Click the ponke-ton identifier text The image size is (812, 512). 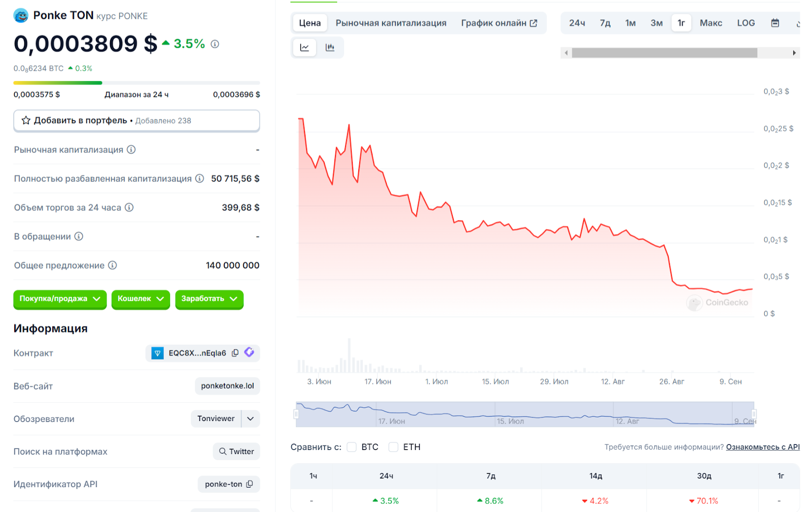pos(223,484)
